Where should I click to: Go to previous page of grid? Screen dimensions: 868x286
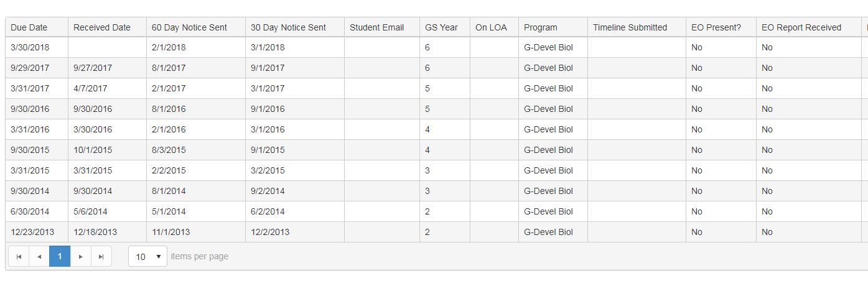pos(39,256)
